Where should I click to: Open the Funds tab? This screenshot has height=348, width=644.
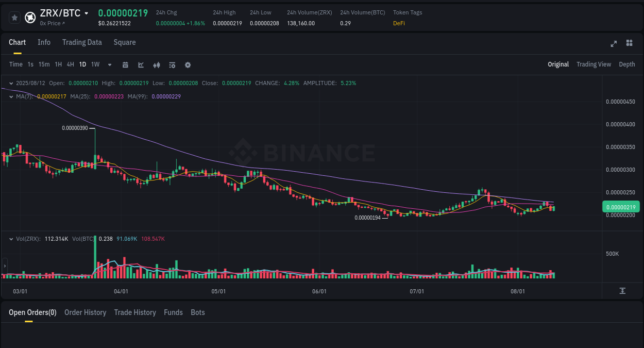[x=173, y=312]
